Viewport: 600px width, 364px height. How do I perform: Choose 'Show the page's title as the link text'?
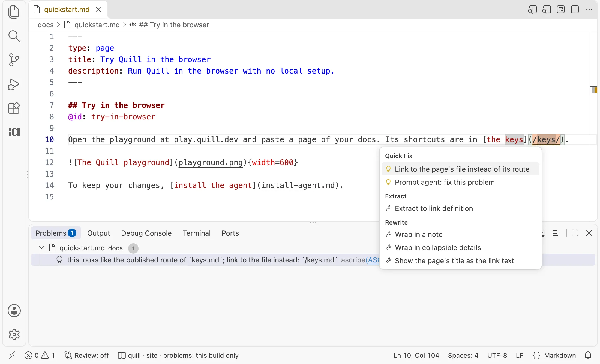tap(460, 261)
